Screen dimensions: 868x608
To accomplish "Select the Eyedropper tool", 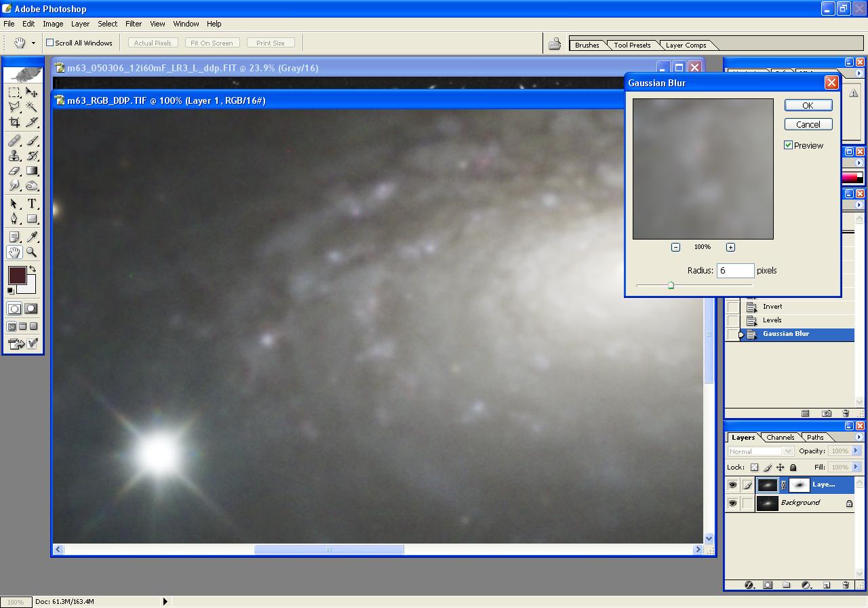I will (x=32, y=237).
